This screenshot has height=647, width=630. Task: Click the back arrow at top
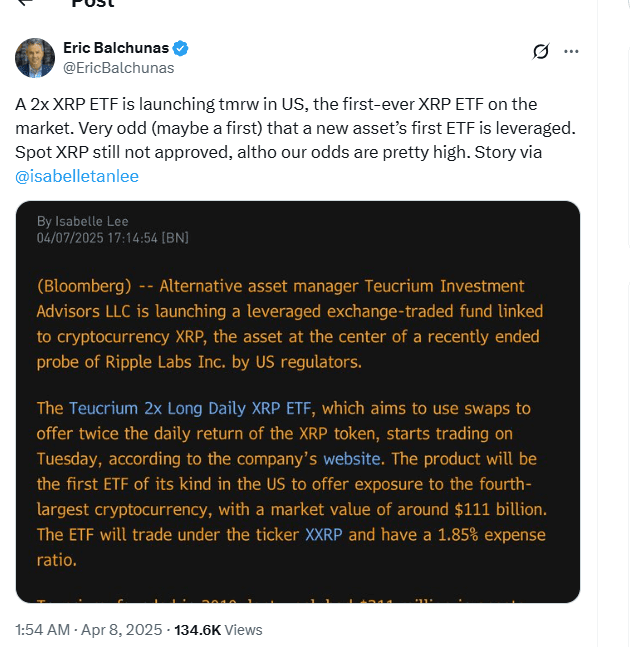tap(24, 3)
